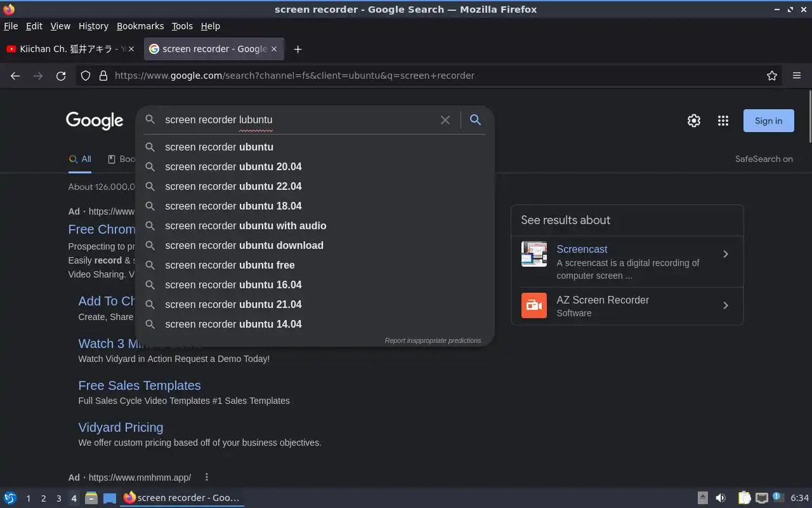The image size is (812, 508).
Task: Open the Firefox hamburger menu
Action: pyautogui.click(x=797, y=76)
